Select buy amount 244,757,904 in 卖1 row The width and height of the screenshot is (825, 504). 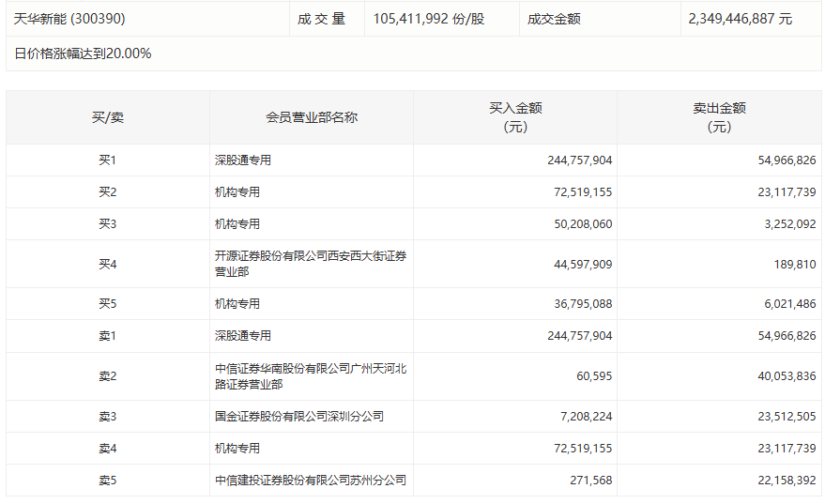point(580,336)
